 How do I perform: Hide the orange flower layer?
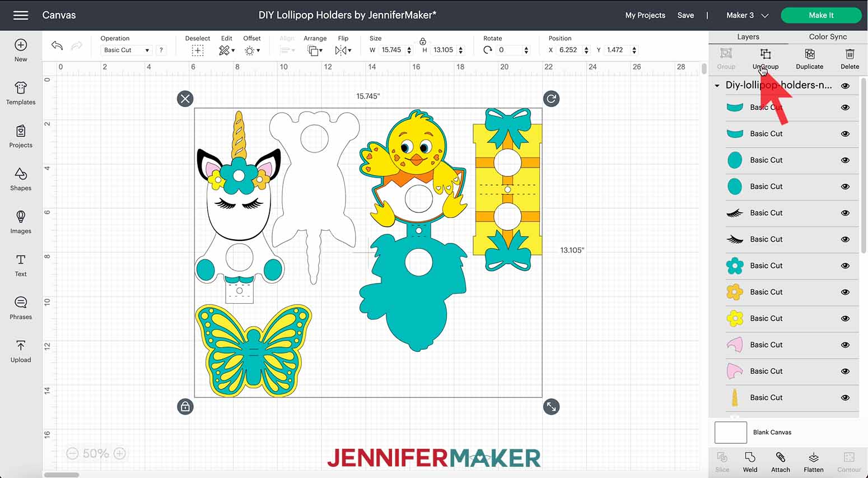[x=845, y=292]
